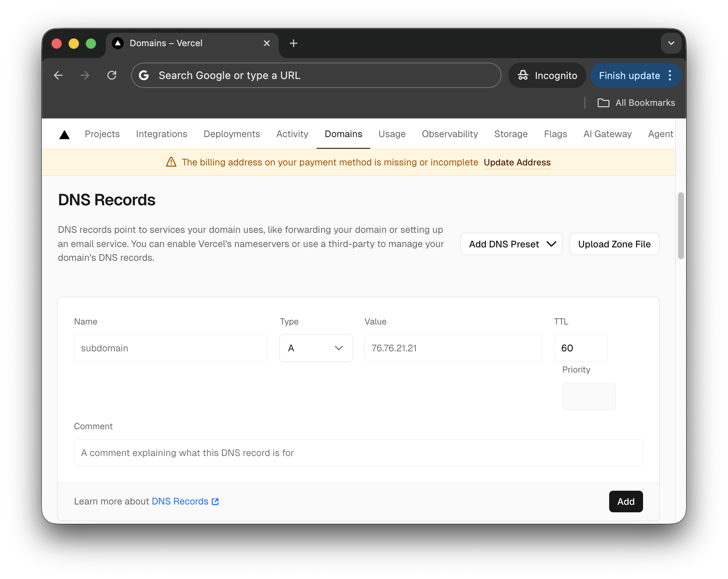
Task: Click Update Address in the billing warning
Action: pyautogui.click(x=517, y=162)
